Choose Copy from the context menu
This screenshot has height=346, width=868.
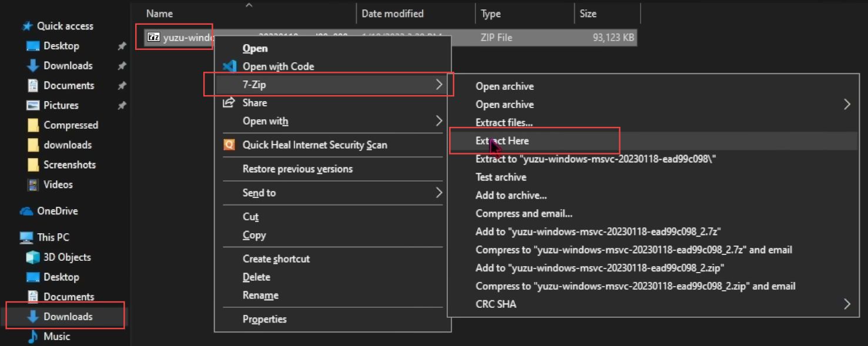254,235
